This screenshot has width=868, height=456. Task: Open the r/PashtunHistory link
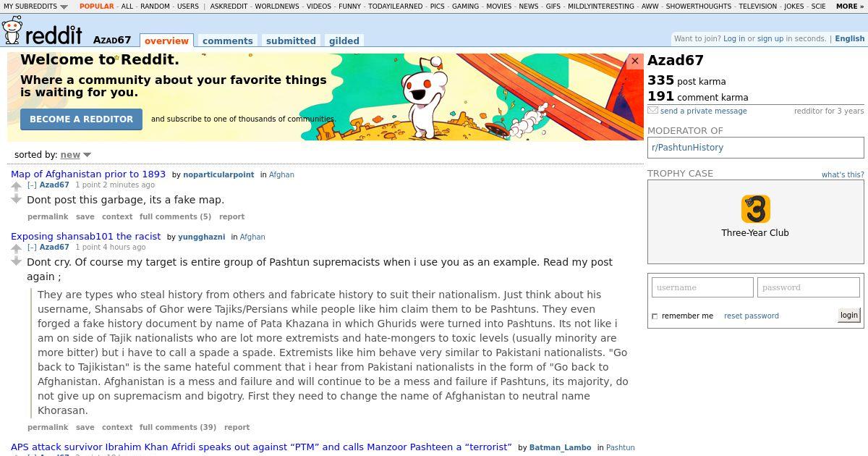coord(687,148)
